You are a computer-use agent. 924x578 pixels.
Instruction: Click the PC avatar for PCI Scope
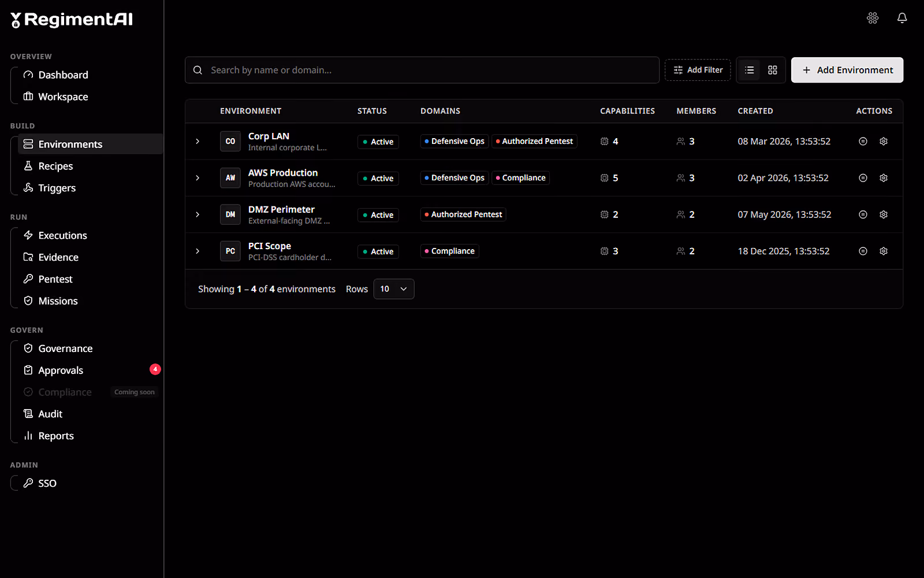click(x=230, y=251)
